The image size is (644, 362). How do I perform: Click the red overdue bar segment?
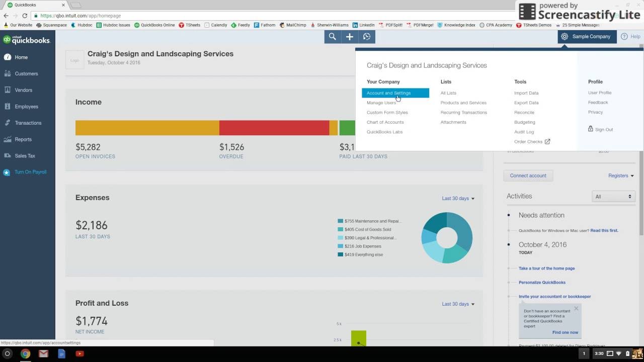(x=274, y=128)
